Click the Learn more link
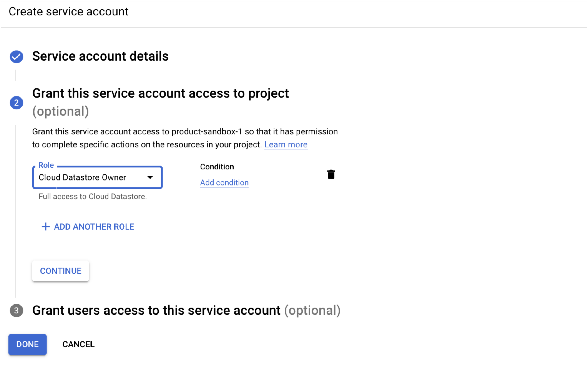Image resolution: width=588 pixels, height=379 pixels. [x=286, y=144]
